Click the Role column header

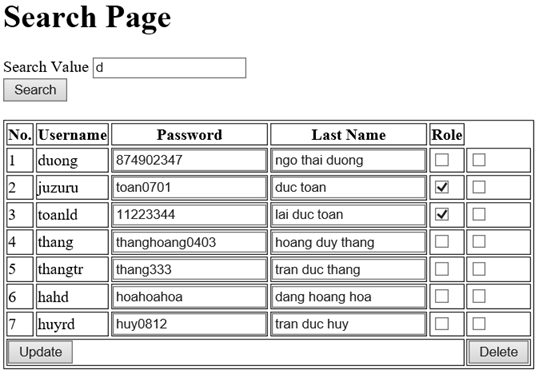[447, 135]
